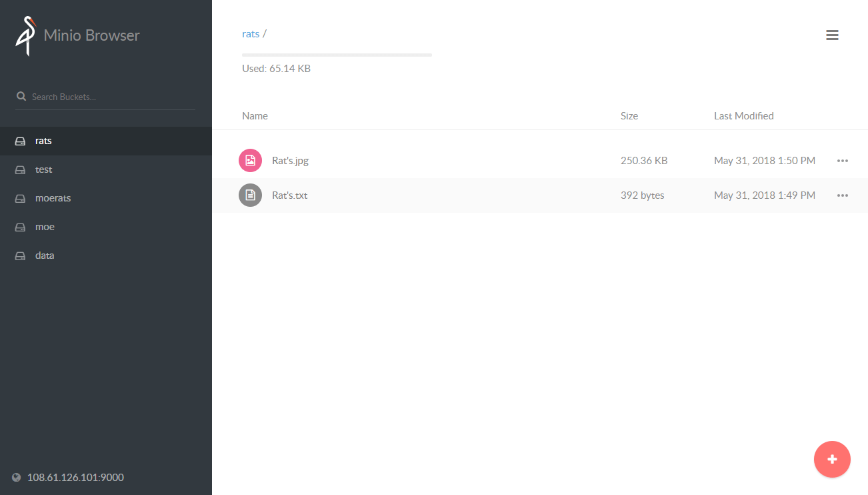
Task: Select the moe bucket in sidebar
Action: (x=106, y=227)
